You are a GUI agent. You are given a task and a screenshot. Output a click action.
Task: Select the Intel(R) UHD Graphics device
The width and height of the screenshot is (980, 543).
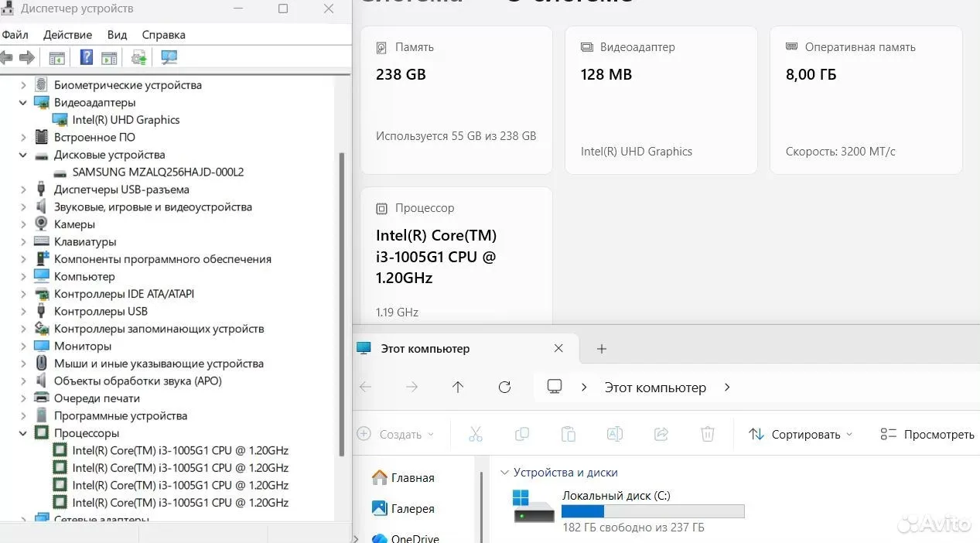(126, 120)
